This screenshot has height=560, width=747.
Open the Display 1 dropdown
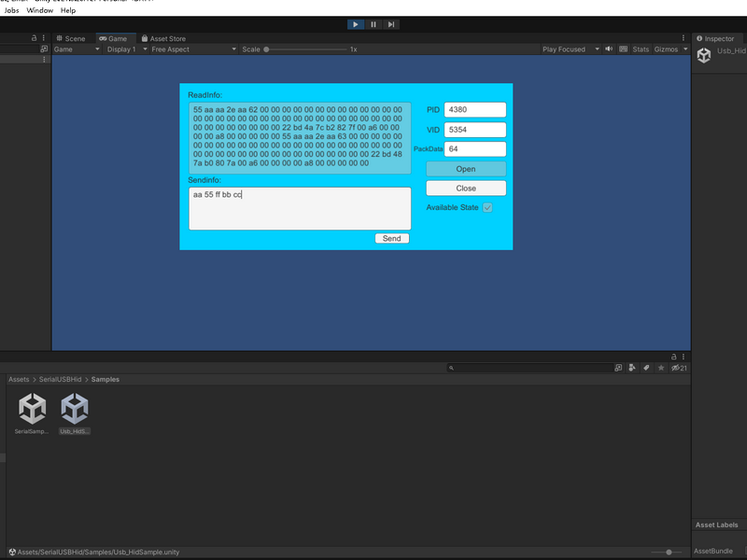tap(125, 49)
